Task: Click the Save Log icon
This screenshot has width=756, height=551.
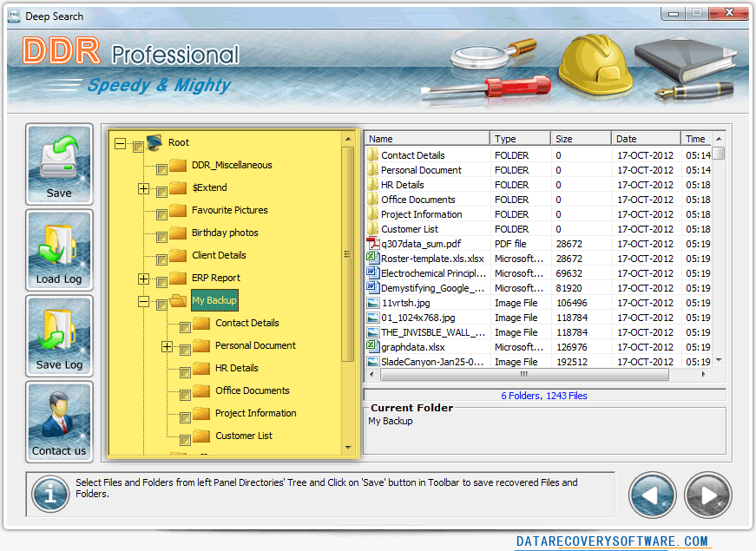Action: pos(59,336)
